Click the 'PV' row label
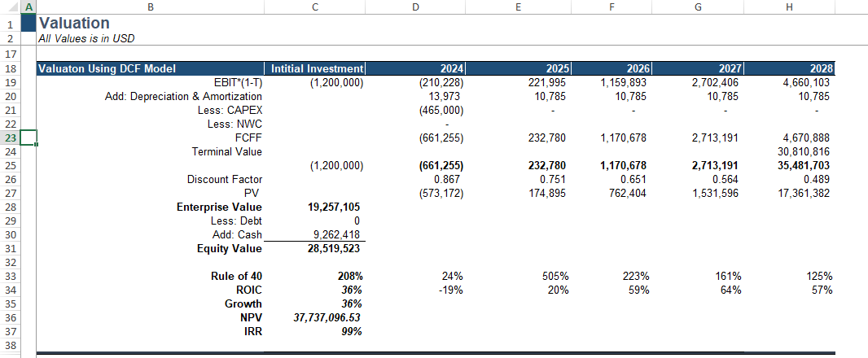This screenshot has height=358, width=868. [253, 193]
